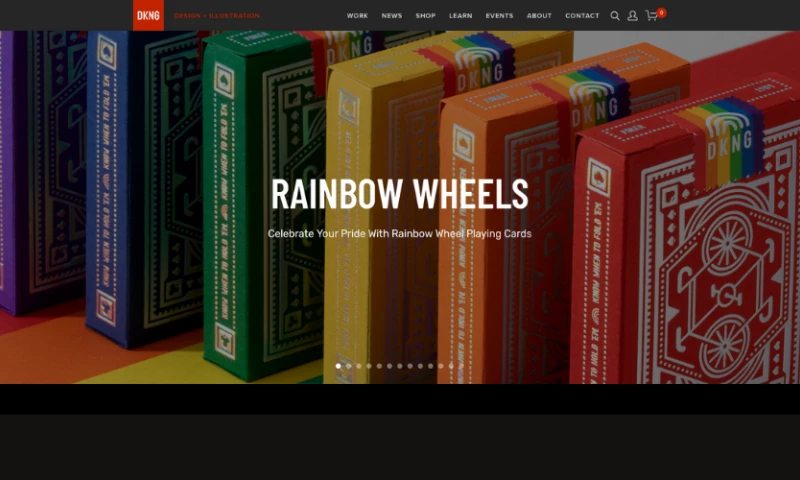Open the Learn menu item
The width and height of the screenshot is (800, 480).
coord(460,16)
